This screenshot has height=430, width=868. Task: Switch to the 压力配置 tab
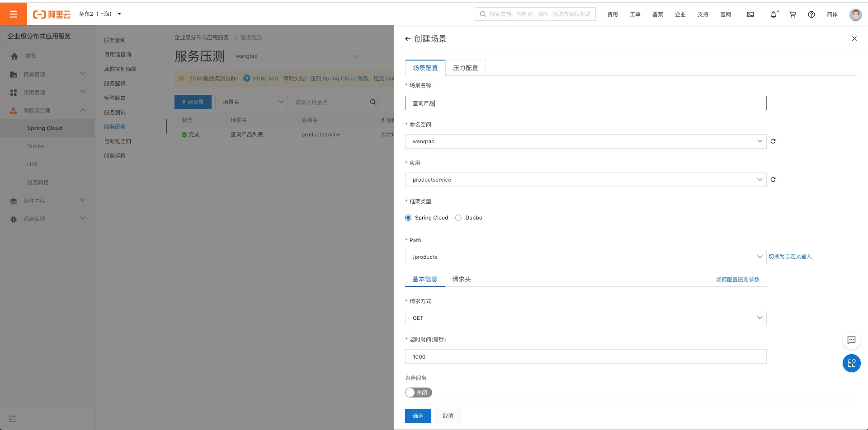[466, 68]
